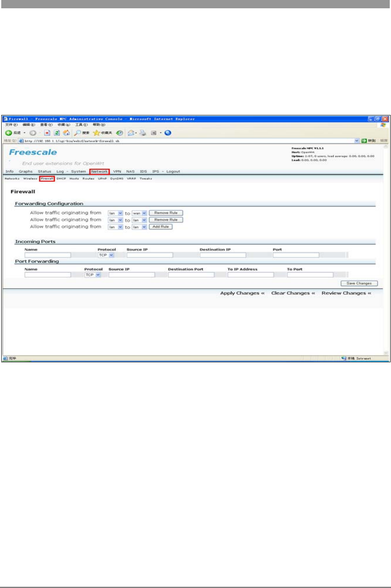
Task: Click the Search magnifier icon
Action: (x=78, y=133)
